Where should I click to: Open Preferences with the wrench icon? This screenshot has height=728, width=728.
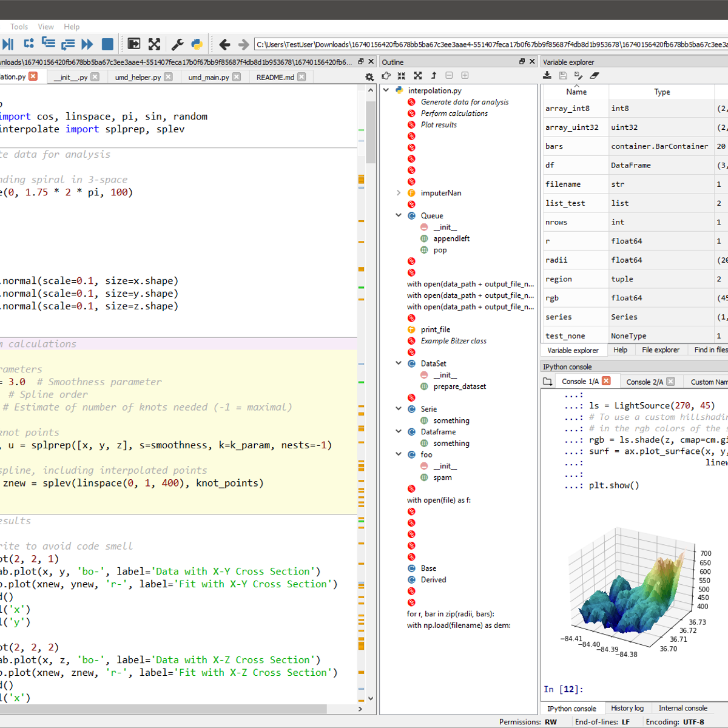[x=177, y=44]
